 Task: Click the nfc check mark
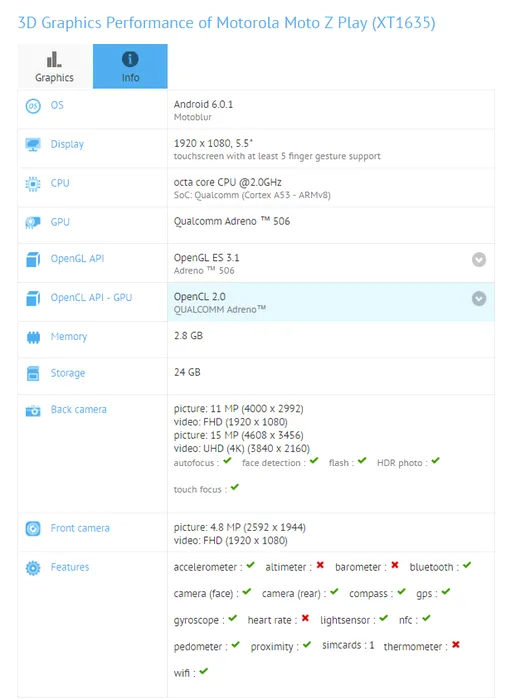coord(426,618)
